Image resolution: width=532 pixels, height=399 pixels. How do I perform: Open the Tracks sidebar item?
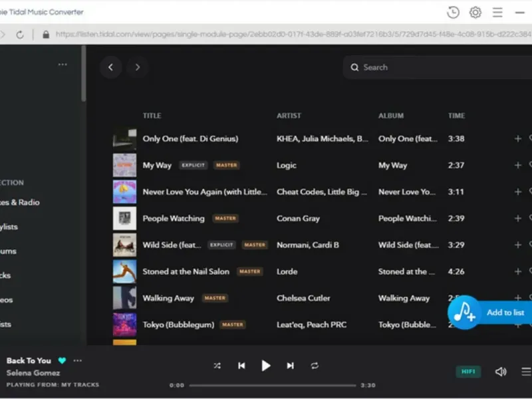5,275
